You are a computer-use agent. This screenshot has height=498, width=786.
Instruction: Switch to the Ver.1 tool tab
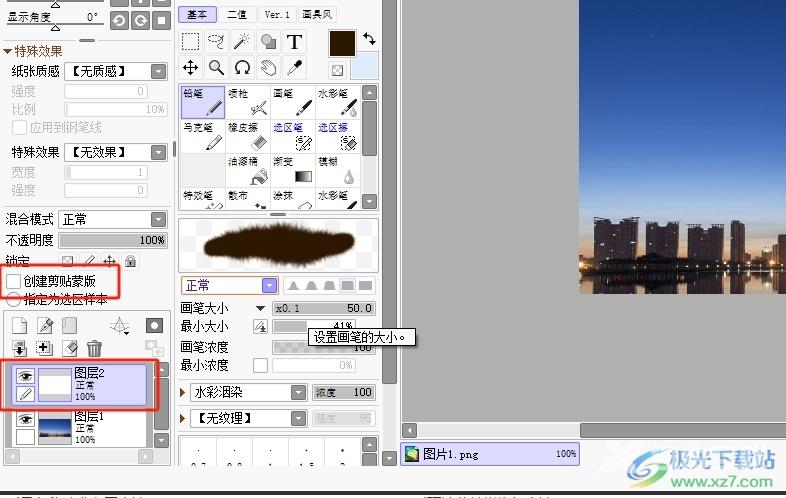(277, 15)
